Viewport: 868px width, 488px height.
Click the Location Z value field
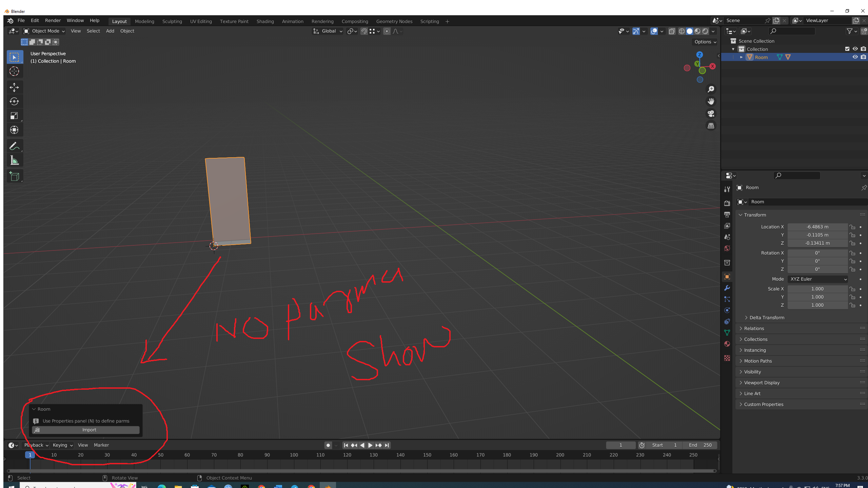pyautogui.click(x=817, y=243)
